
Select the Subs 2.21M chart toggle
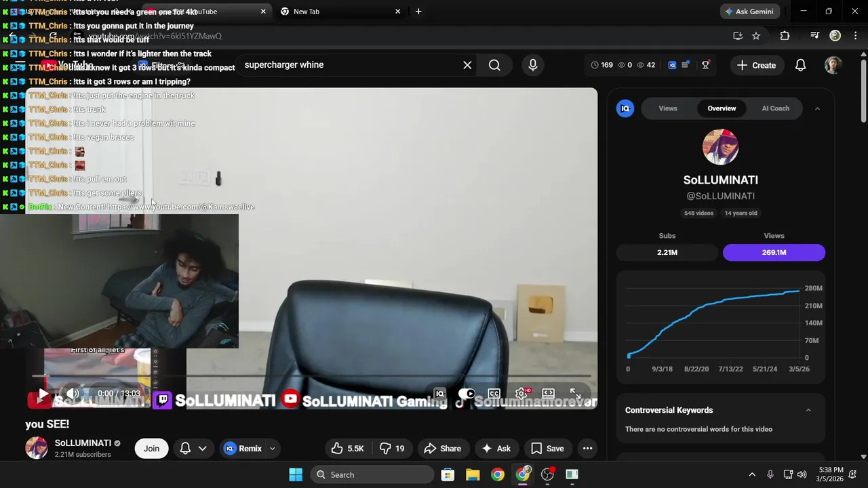(x=667, y=252)
